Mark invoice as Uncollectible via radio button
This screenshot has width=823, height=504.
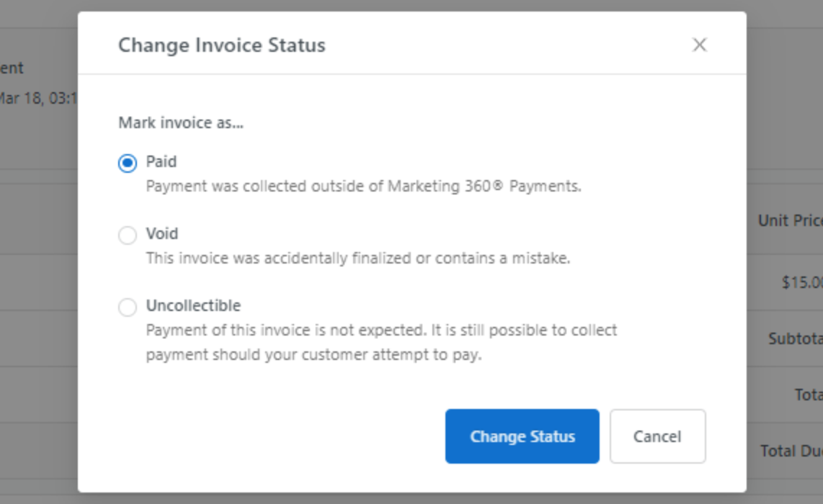(128, 307)
